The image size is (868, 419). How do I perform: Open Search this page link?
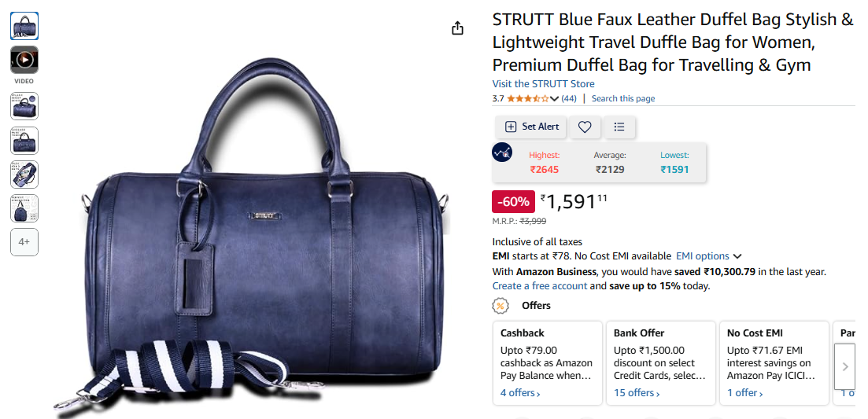622,98
